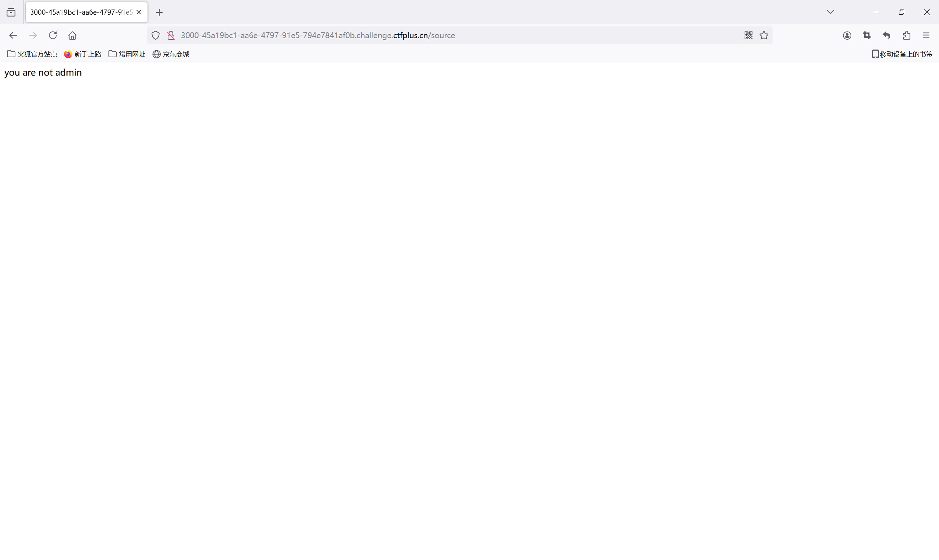Go back to the previous page
939x560 pixels.
13,36
